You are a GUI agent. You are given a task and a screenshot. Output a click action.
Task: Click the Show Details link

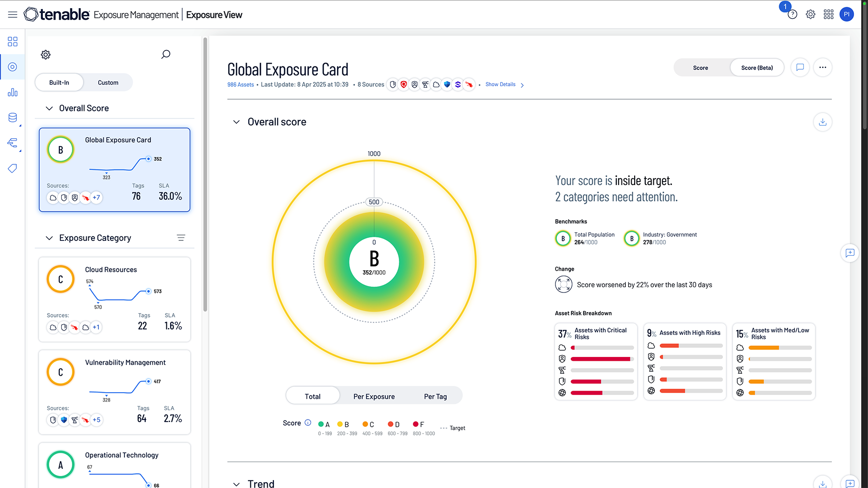click(x=501, y=84)
